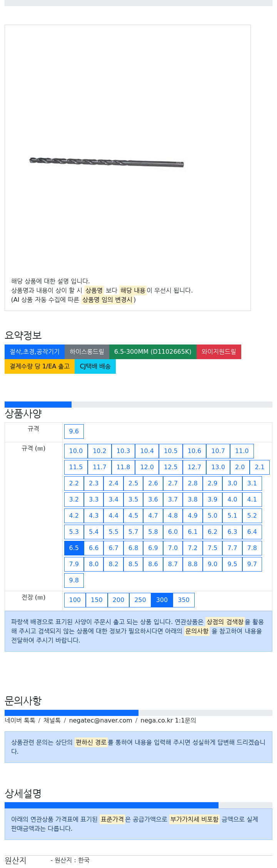Click the 결제수량 당 1/EA 출고 badge

point(40,366)
